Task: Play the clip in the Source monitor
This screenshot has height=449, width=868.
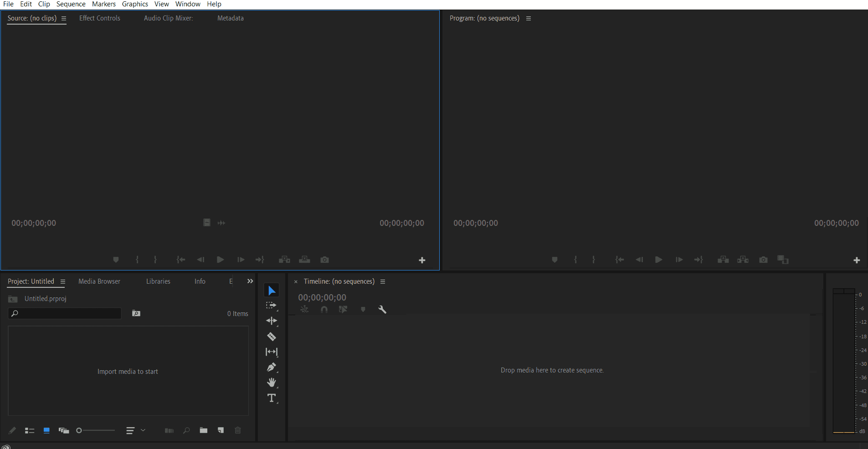Action: coord(221,260)
